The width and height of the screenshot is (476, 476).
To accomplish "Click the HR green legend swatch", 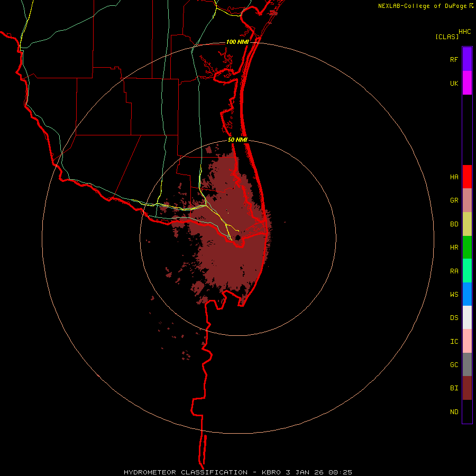I will [x=467, y=248].
